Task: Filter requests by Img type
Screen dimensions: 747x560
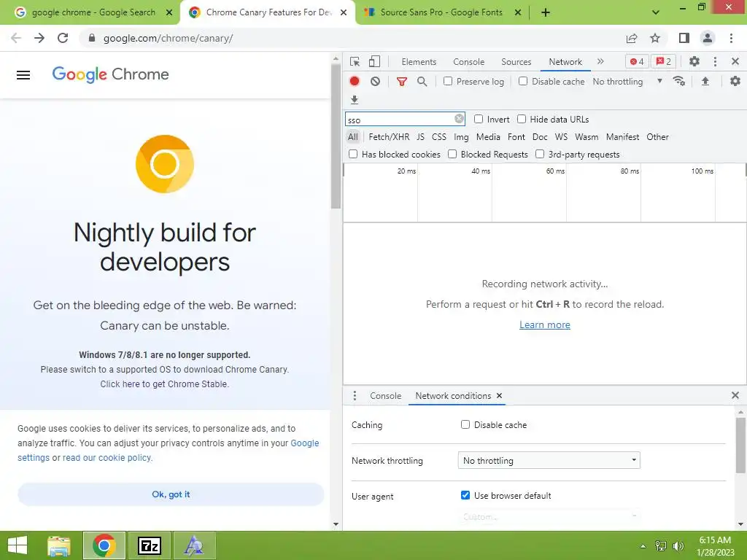Action: (461, 136)
